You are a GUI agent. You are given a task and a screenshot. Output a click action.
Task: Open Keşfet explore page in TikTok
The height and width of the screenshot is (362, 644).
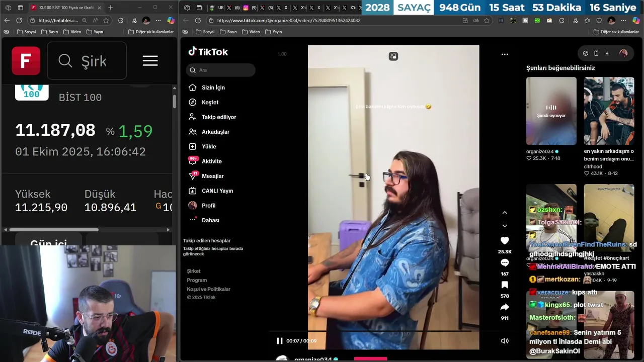[x=203, y=102]
